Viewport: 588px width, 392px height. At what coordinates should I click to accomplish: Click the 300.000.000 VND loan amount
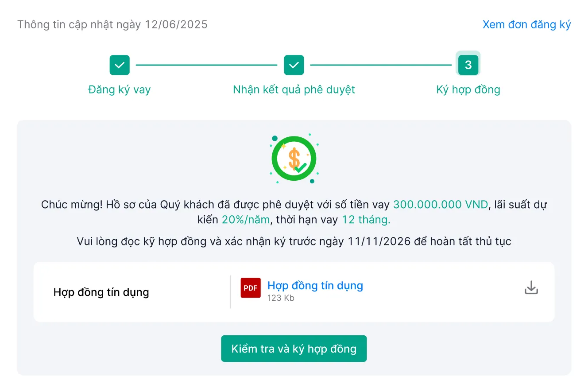tap(441, 205)
